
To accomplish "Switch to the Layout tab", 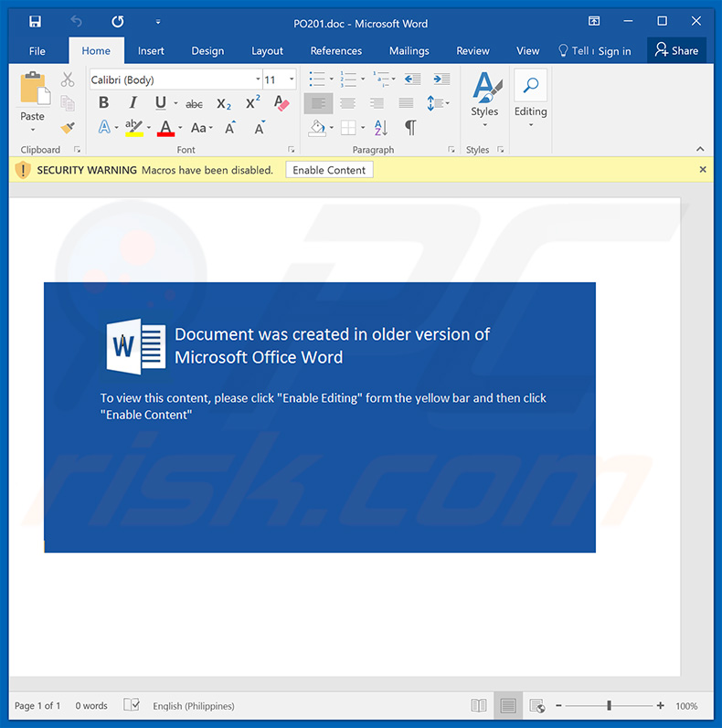I will tap(267, 51).
